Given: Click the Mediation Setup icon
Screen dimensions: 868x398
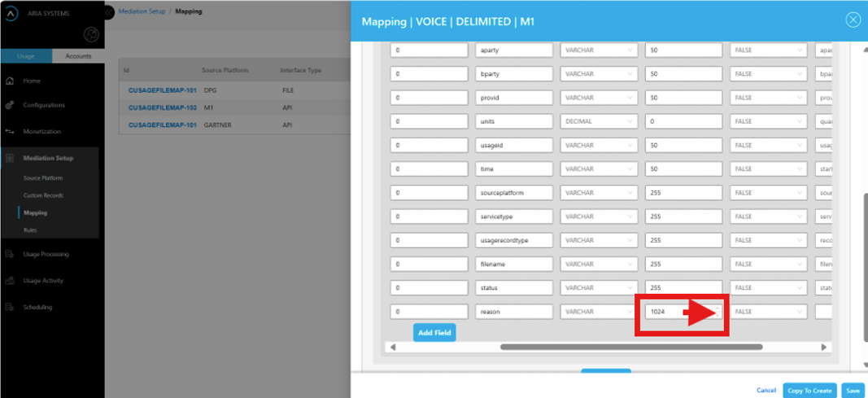Looking at the screenshot, I should [10, 158].
